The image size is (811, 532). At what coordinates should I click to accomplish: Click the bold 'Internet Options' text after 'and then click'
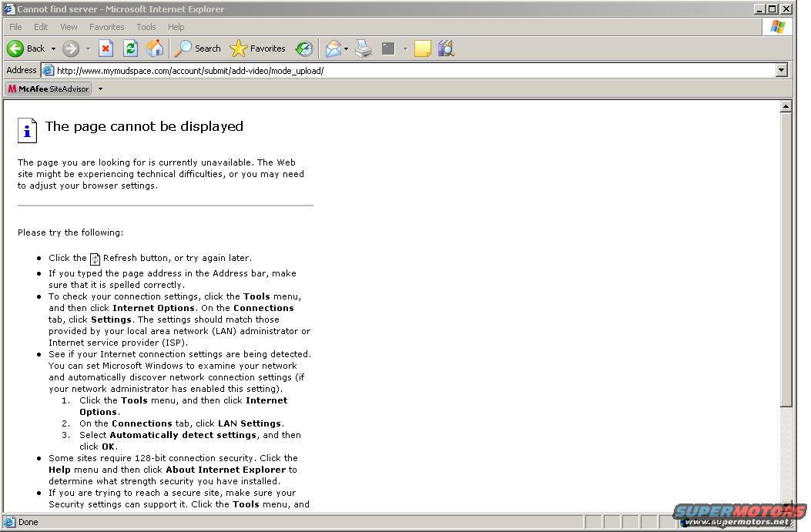coord(153,308)
